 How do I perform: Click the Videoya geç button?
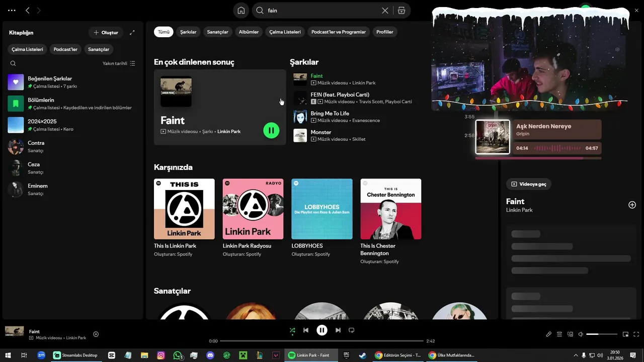[529, 184]
